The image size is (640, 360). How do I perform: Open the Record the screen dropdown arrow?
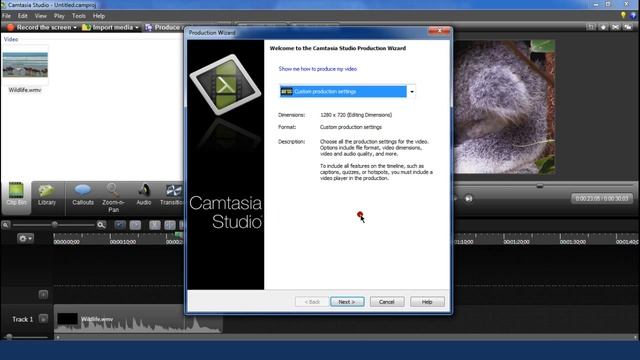(75, 28)
